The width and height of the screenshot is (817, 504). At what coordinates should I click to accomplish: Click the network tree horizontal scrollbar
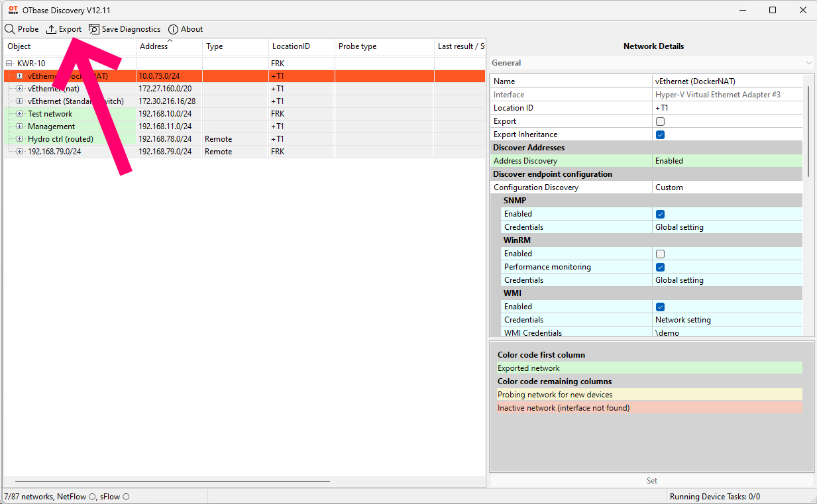pyautogui.click(x=172, y=481)
